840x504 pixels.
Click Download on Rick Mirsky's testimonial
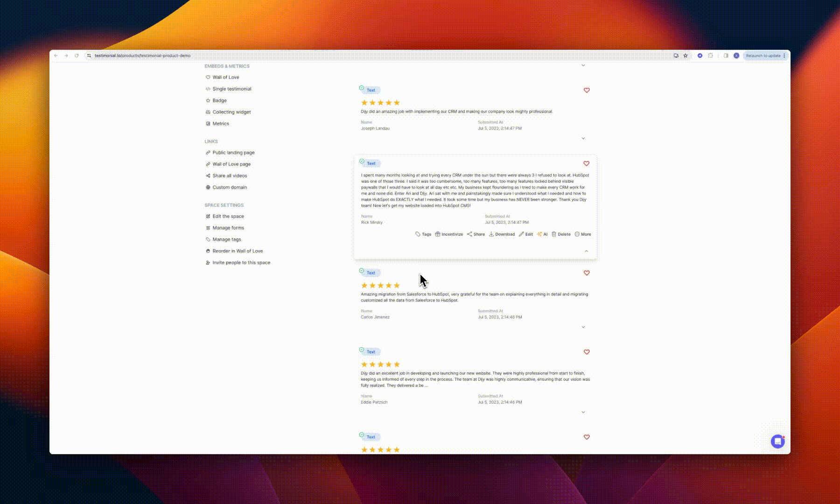(502, 234)
